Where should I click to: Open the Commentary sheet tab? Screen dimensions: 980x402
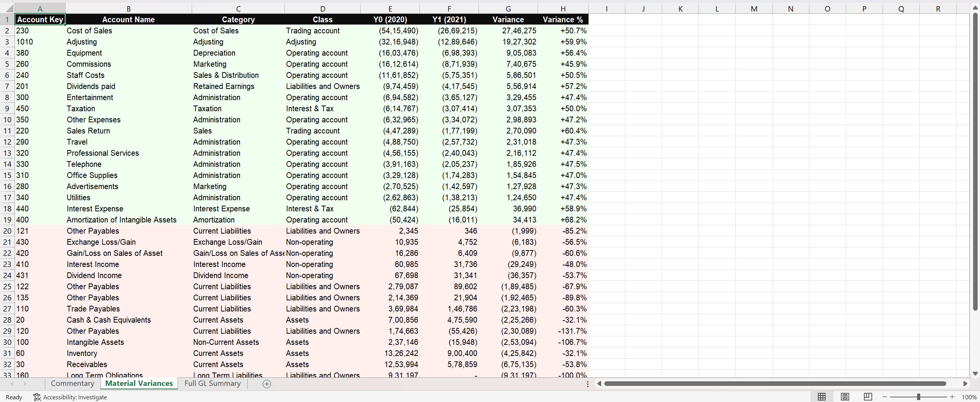72,383
